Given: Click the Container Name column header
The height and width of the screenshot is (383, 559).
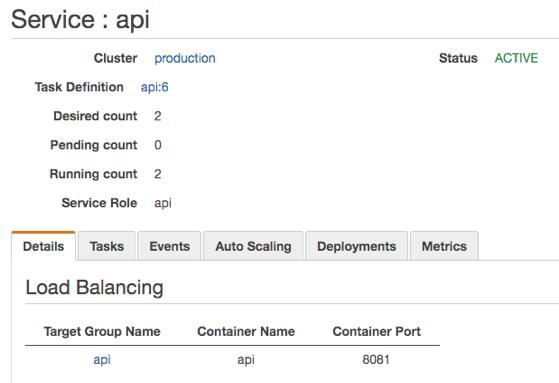Looking at the screenshot, I should pos(246,331).
